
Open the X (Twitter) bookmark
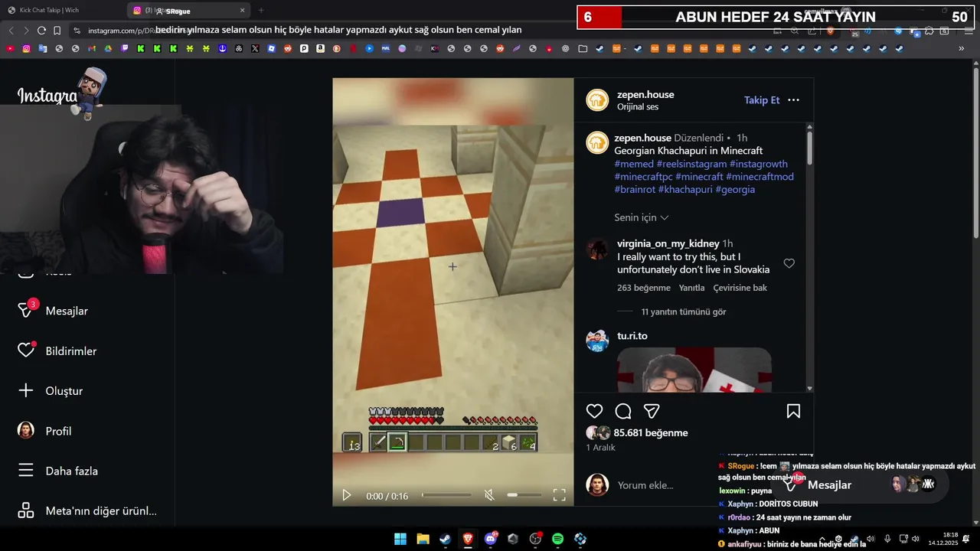tap(255, 48)
